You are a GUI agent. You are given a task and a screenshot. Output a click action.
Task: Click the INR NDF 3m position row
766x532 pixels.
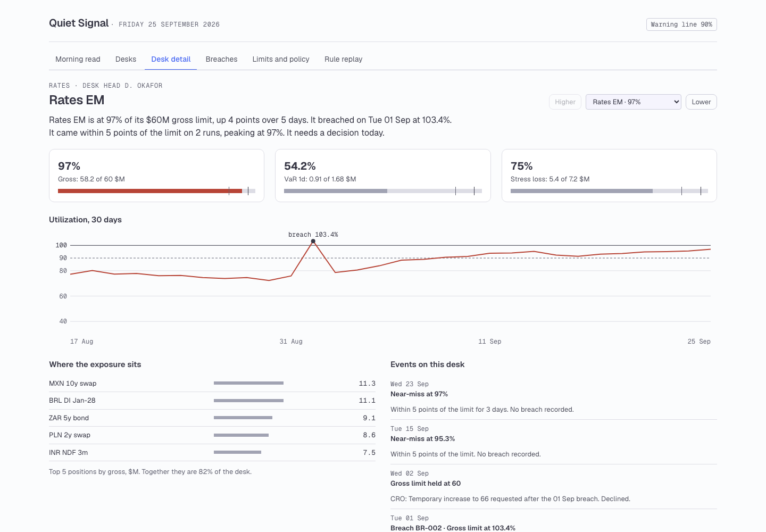tap(212, 453)
